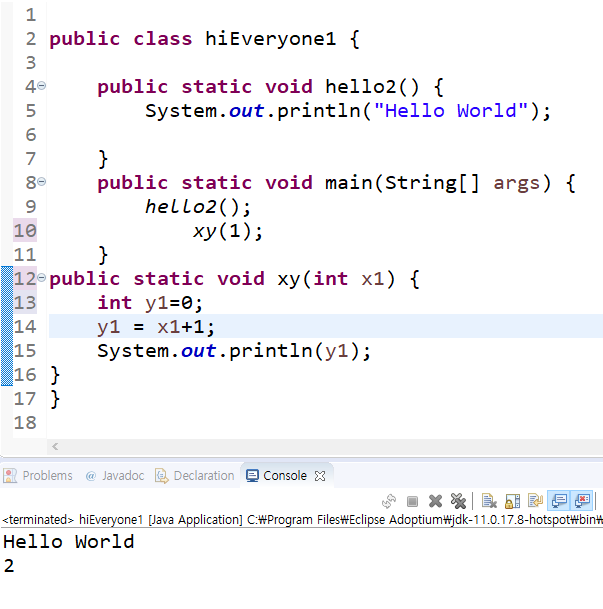Click the Problems tab icon
This screenshot has height=609, width=603.
click(x=10, y=476)
